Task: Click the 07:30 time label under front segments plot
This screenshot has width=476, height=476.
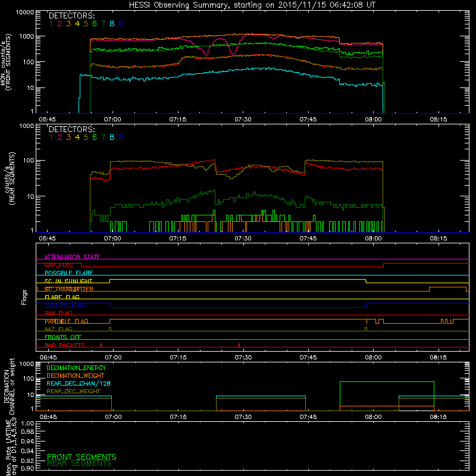Action: pyautogui.click(x=243, y=120)
